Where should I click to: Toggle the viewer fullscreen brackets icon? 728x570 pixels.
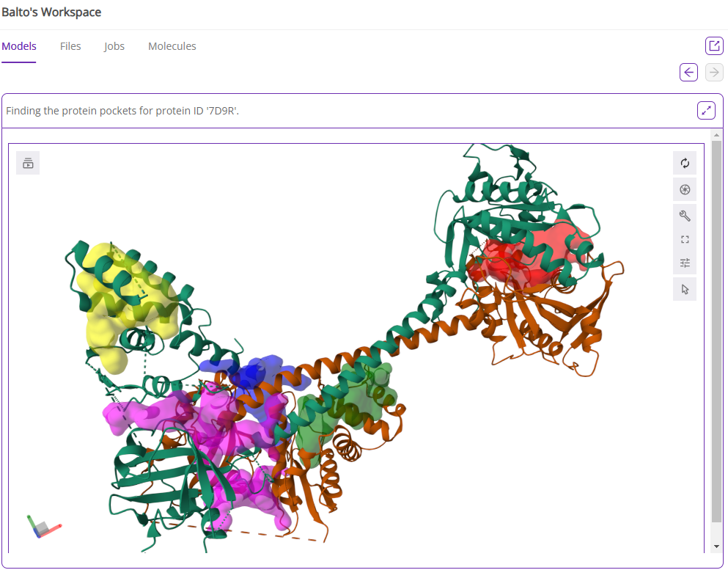(685, 239)
